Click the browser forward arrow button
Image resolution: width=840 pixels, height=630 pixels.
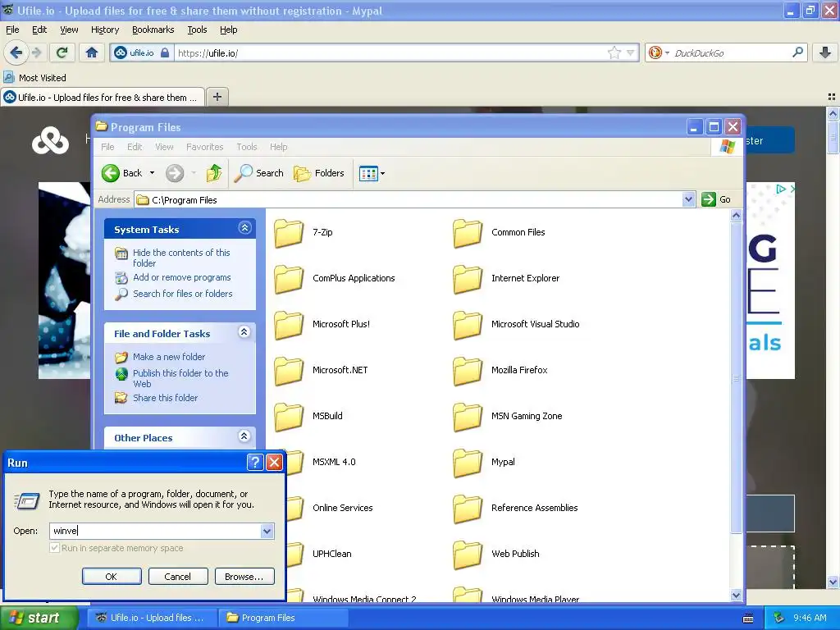coord(36,52)
